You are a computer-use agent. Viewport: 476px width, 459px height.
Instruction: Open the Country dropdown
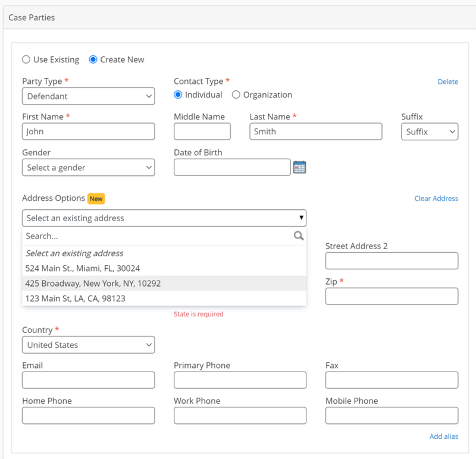(88, 345)
